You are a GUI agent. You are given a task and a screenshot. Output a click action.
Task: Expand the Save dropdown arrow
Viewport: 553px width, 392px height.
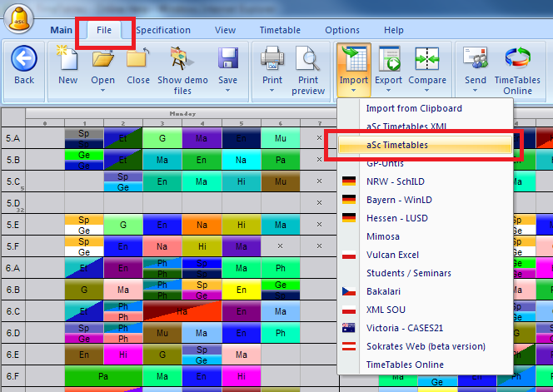point(227,92)
